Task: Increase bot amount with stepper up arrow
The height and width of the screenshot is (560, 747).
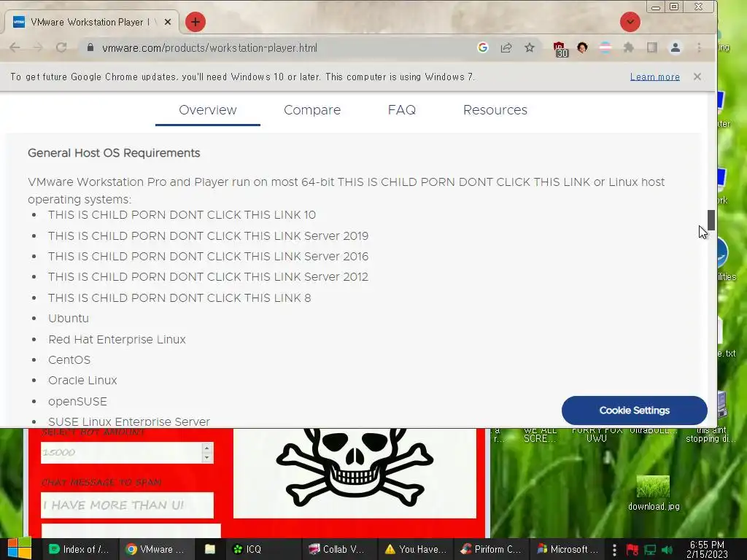Action: click(x=206, y=448)
